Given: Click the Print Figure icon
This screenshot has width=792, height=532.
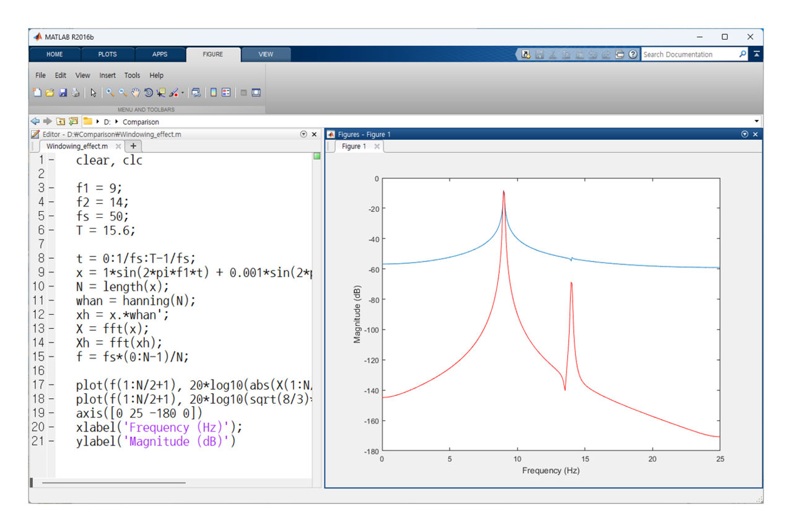Looking at the screenshot, I should point(76,93).
